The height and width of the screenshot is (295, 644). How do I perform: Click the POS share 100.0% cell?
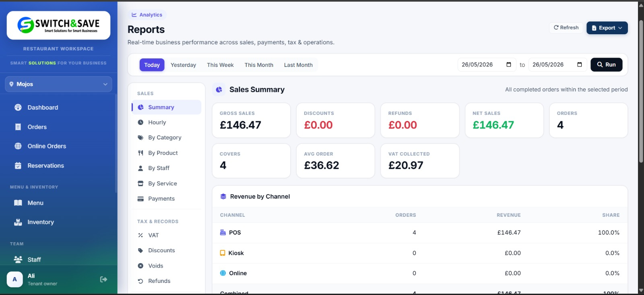coord(609,233)
